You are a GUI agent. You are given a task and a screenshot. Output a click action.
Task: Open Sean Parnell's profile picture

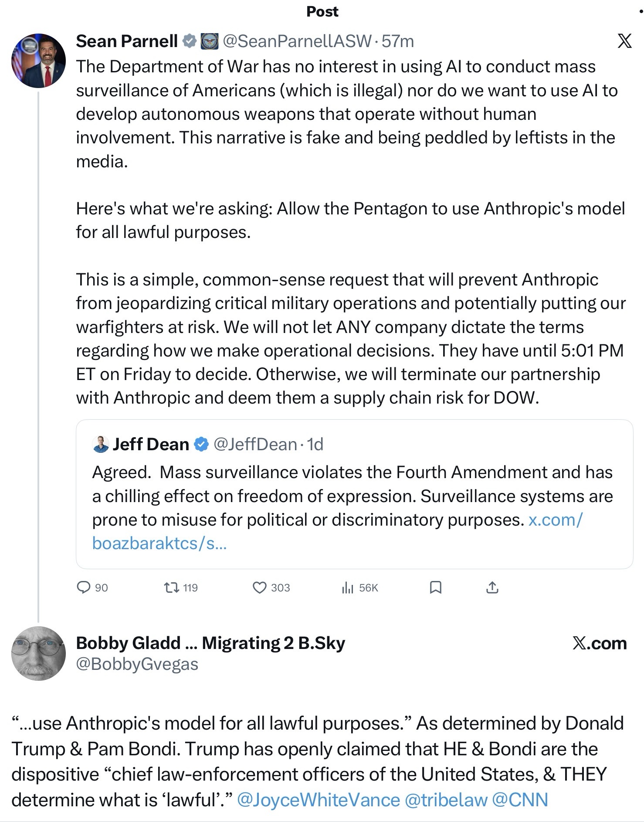pos(38,61)
